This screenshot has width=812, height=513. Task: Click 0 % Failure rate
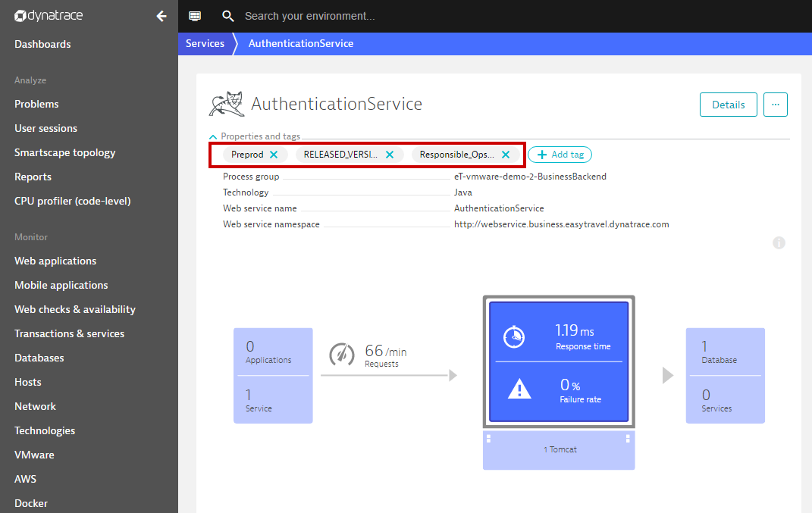point(580,390)
